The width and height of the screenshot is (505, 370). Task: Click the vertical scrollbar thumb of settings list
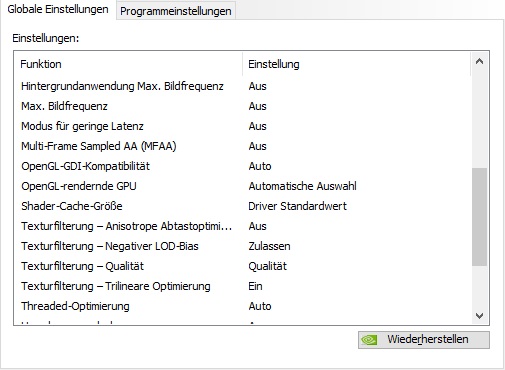coord(479,217)
